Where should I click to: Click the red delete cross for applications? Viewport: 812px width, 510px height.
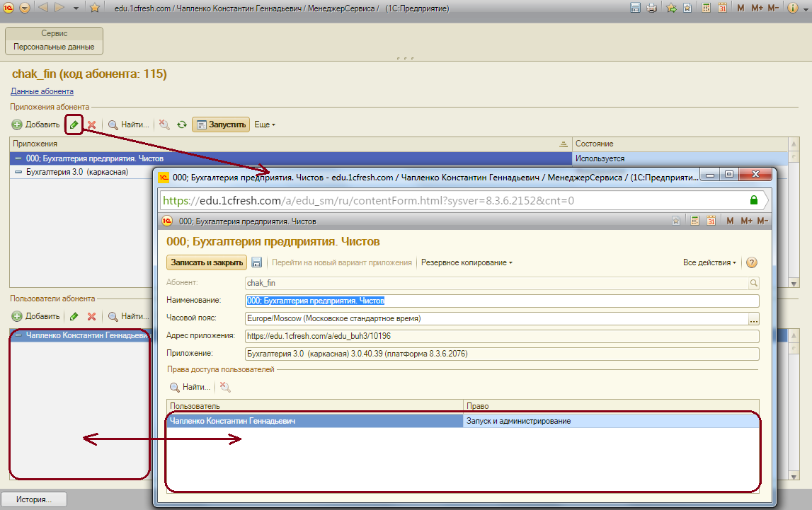point(91,124)
